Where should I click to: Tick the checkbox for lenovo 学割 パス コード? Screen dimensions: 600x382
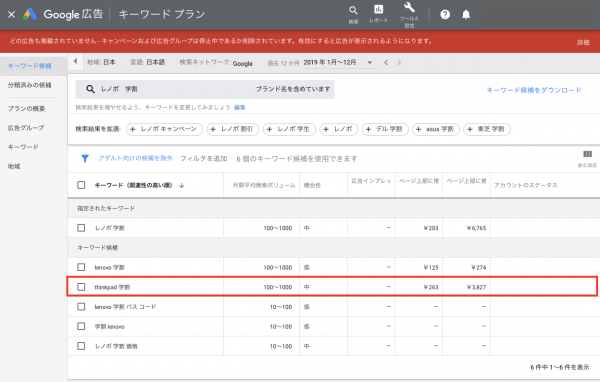pos(81,307)
